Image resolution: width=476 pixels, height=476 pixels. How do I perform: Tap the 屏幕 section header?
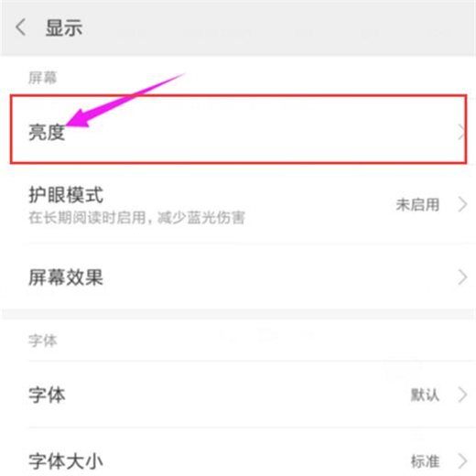point(43,78)
